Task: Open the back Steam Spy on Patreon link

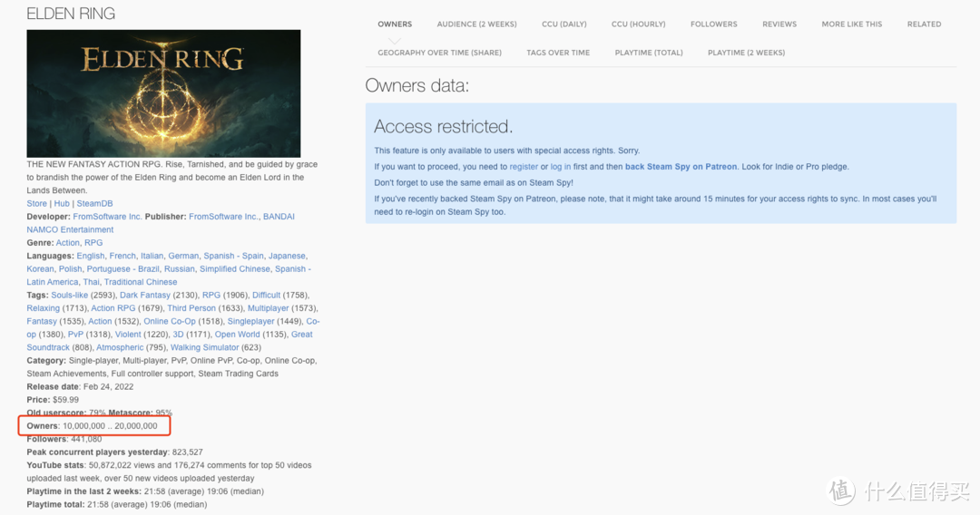Action: tap(681, 167)
